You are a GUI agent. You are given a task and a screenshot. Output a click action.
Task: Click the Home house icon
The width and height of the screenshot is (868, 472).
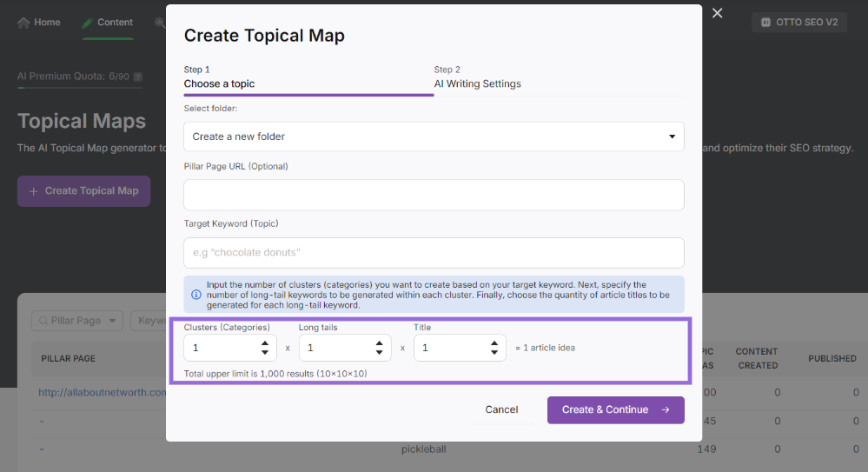23,23
